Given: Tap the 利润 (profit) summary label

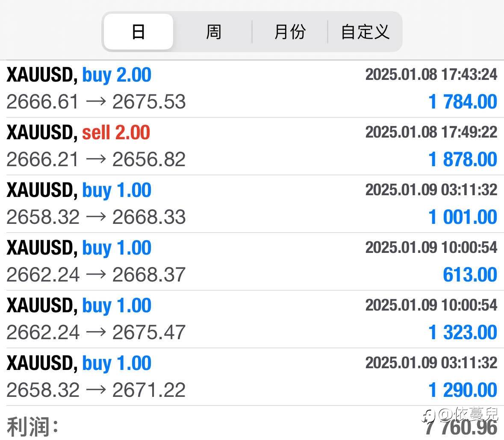Looking at the screenshot, I should [33, 426].
